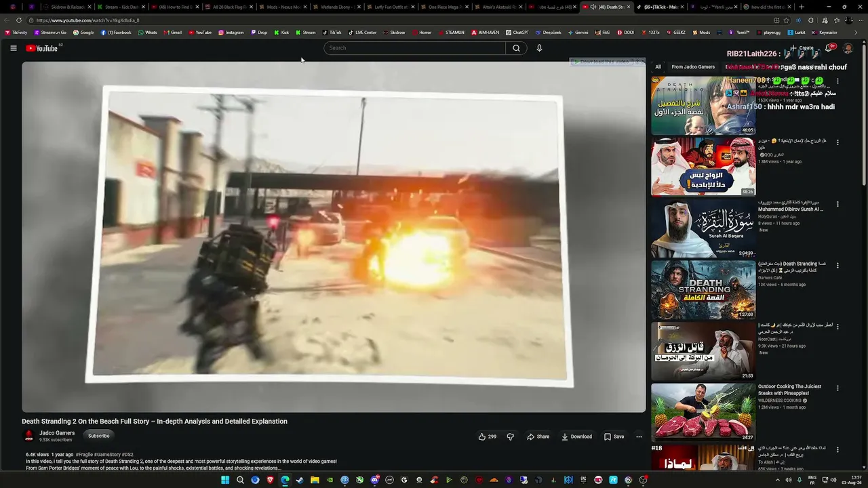Open the LIVE Center bookmark

pyautogui.click(x=362, y=33)
